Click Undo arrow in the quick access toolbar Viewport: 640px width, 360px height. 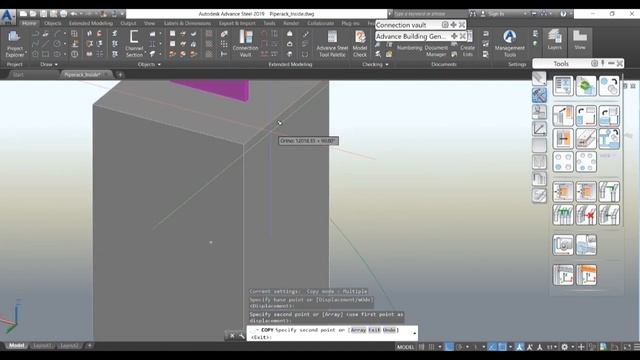(74, 14)
